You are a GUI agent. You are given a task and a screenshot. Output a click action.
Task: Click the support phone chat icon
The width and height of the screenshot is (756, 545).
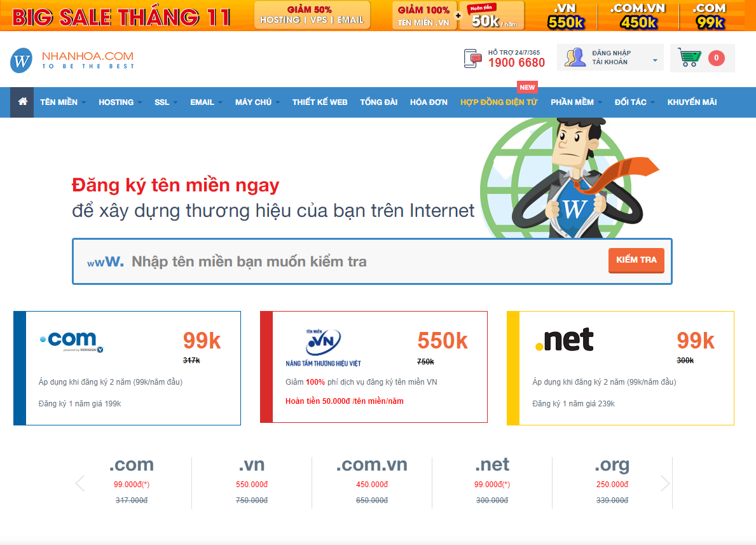point(472,59)
